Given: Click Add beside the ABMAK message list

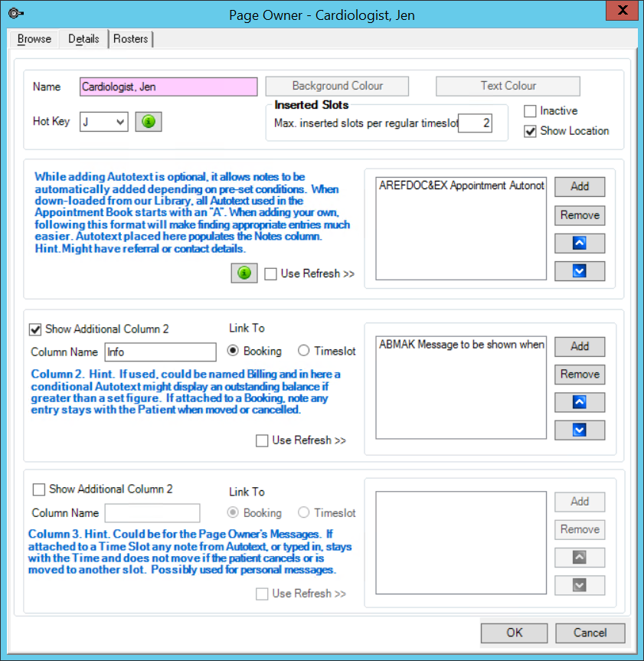Looking at the screenshot, I should (x=580, y=346).
